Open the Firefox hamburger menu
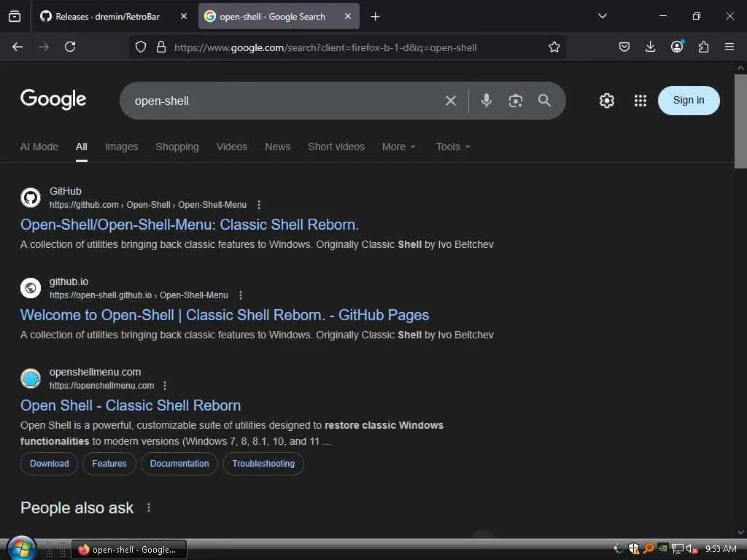The height and width of the screenshot is (560, 747). click(729, 47)
